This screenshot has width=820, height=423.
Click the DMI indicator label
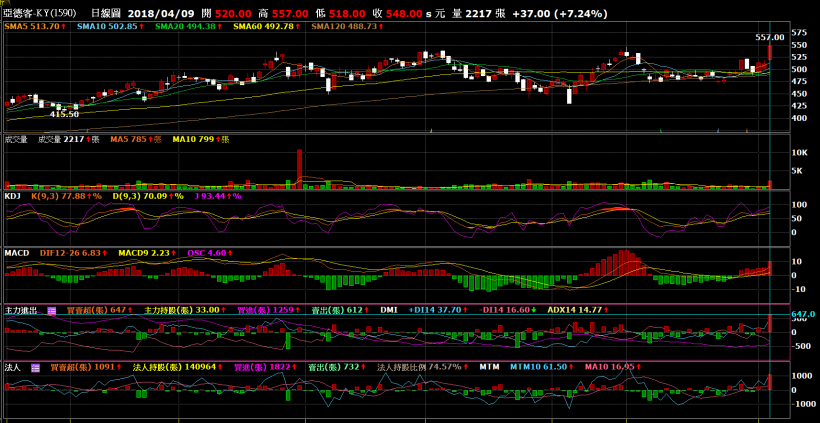click(390, 311)
